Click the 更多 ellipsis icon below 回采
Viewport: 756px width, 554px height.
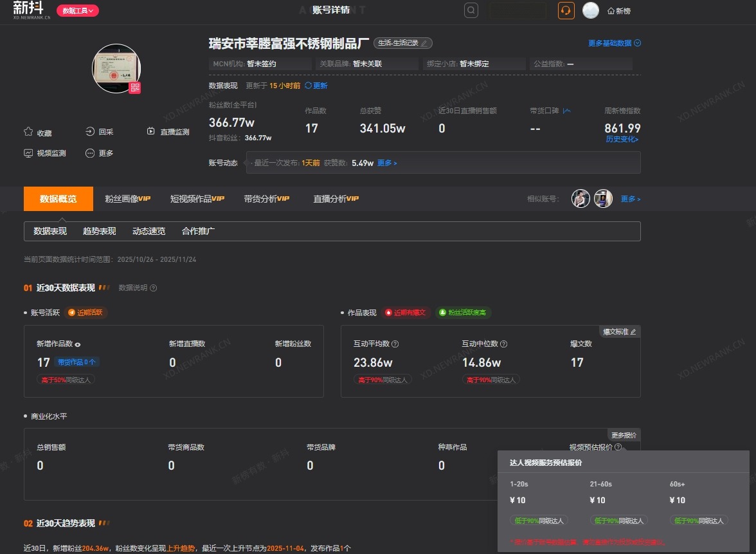pyautogui.click(x=90, y=153)
